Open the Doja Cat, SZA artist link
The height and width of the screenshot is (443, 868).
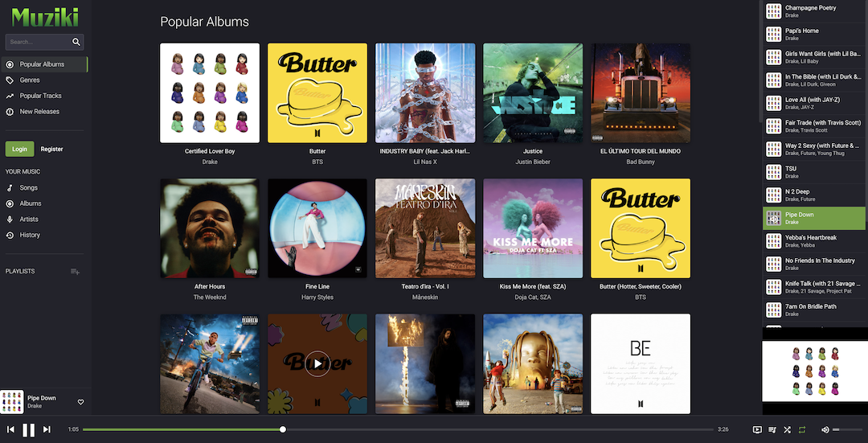pos(533,297)
